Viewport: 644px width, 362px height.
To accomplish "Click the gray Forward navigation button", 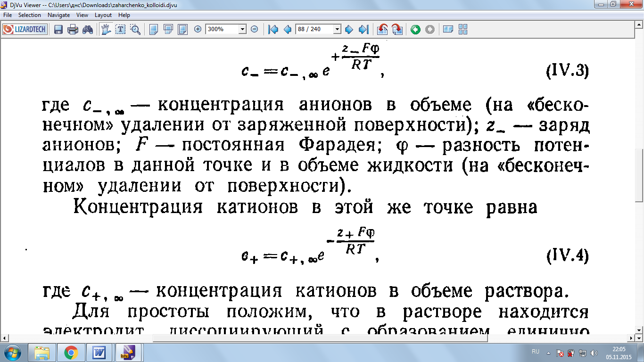I will point(430,29).
